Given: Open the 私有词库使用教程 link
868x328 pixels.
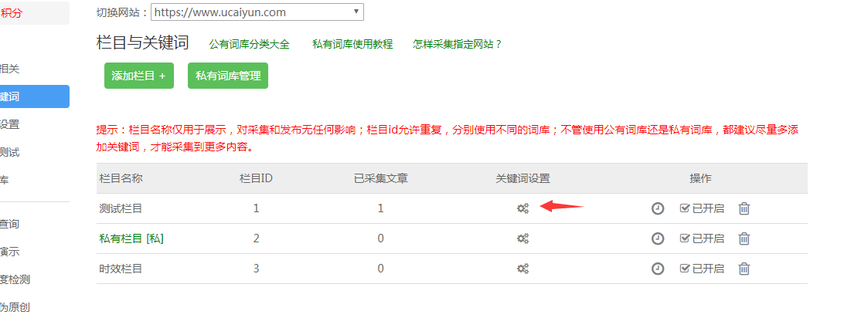Looking at the screenshot, I should 352,44.
